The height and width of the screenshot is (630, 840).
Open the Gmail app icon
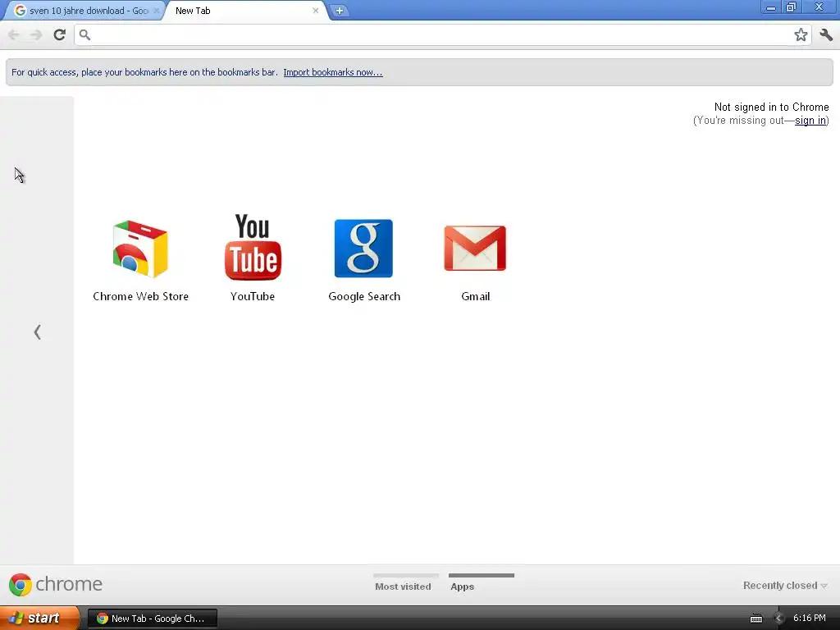[475, 249]
